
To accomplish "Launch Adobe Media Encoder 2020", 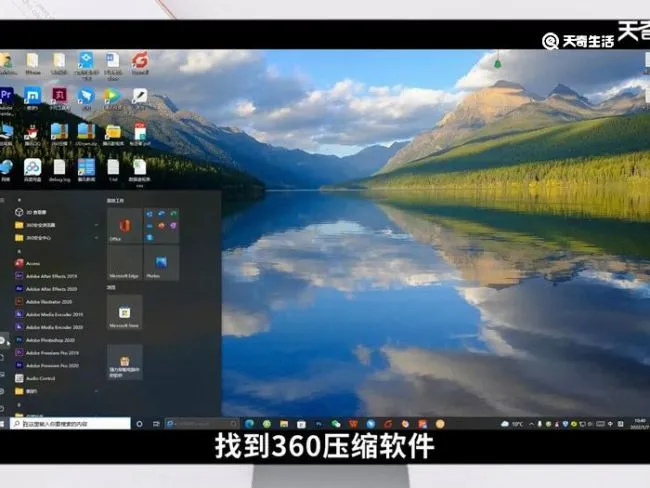I will [57, 327].
